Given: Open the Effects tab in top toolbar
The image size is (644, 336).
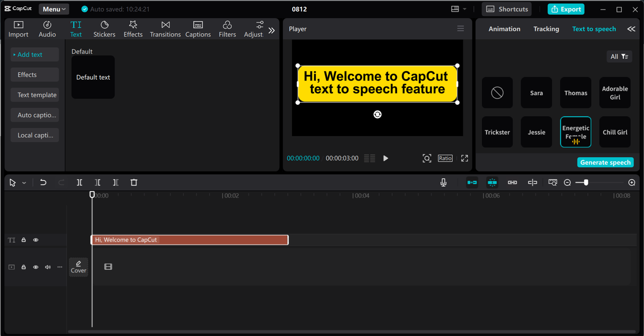Looking at the screenshot, I should [x=133, y=29].
